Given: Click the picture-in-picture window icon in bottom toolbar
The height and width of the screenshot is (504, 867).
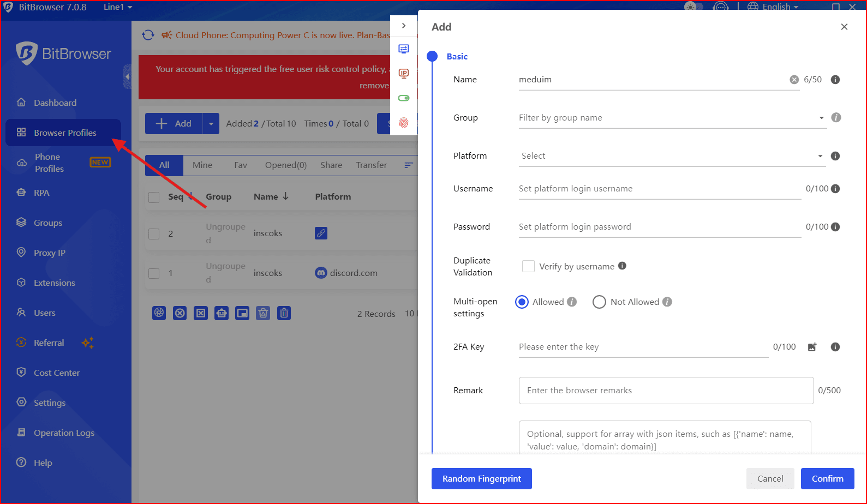Looking at the screenshot, I should (242, 313).
